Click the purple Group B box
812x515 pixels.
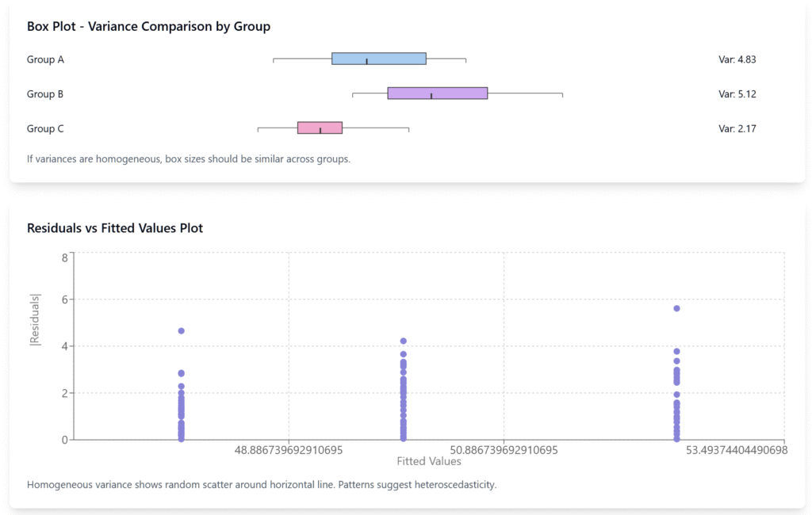point(438,93)
